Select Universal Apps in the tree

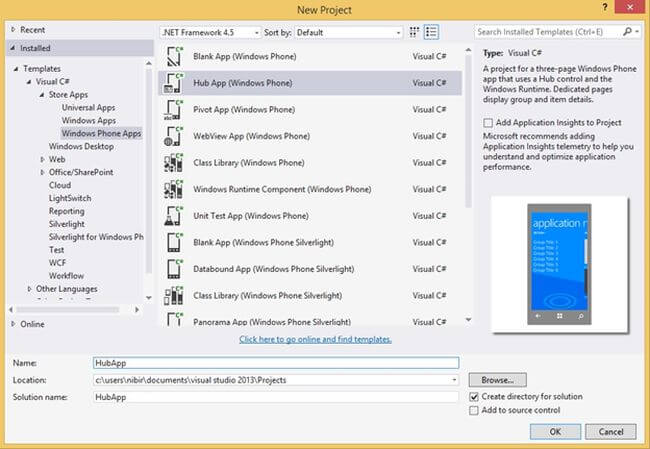pos(88,108)
